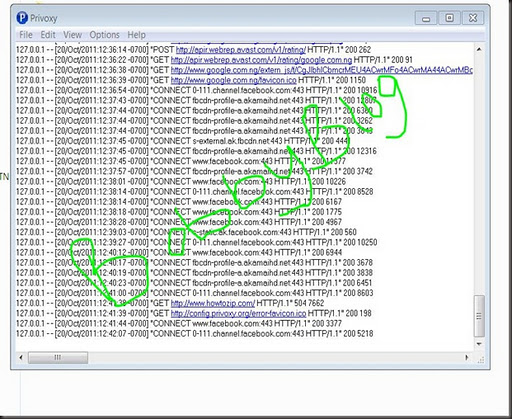This screenshot has width=512, height=419.
Task: Open the google.com.ng favicon.ico link
Action: click(233, 80)
